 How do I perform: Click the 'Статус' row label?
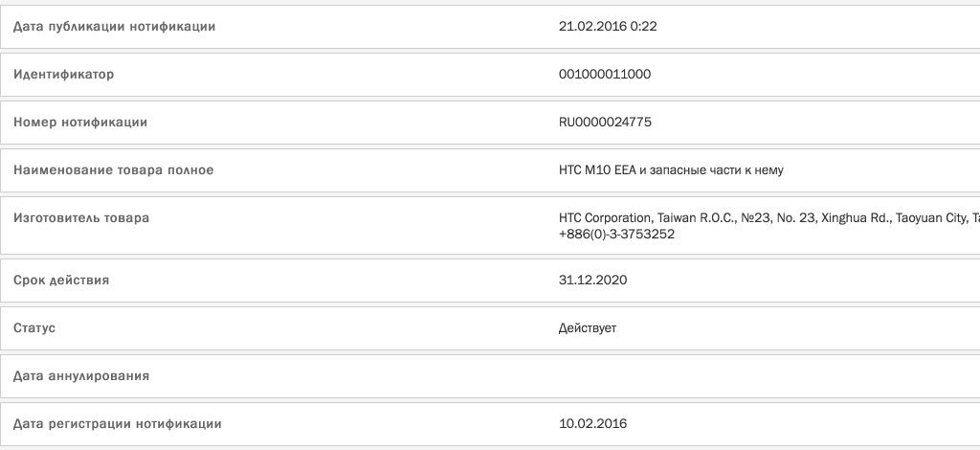34,328
